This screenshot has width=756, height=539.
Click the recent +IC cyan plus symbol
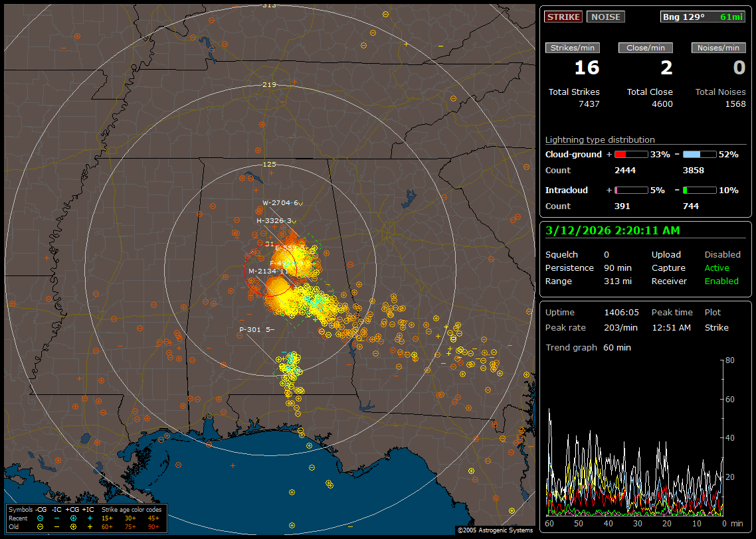(x=90, y=518)
